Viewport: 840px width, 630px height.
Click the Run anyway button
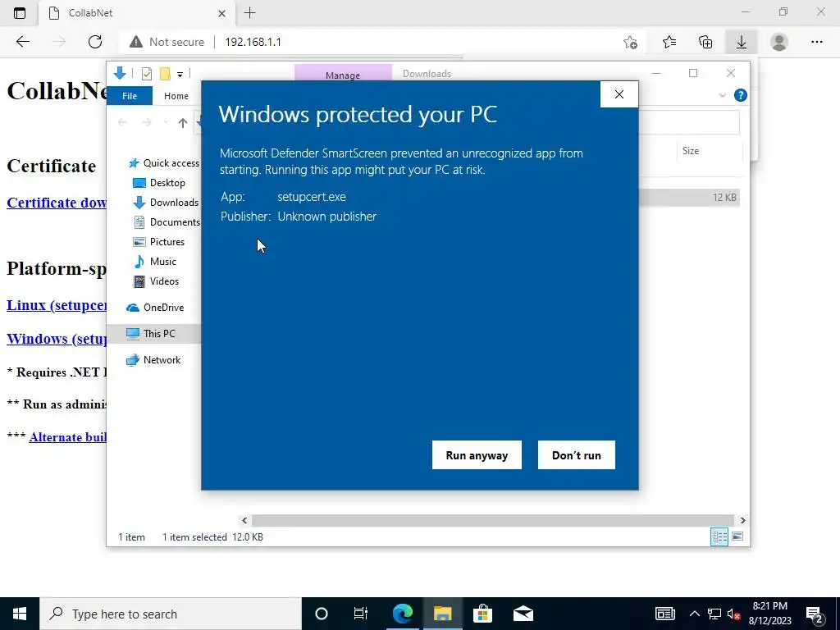coord(477,454)
